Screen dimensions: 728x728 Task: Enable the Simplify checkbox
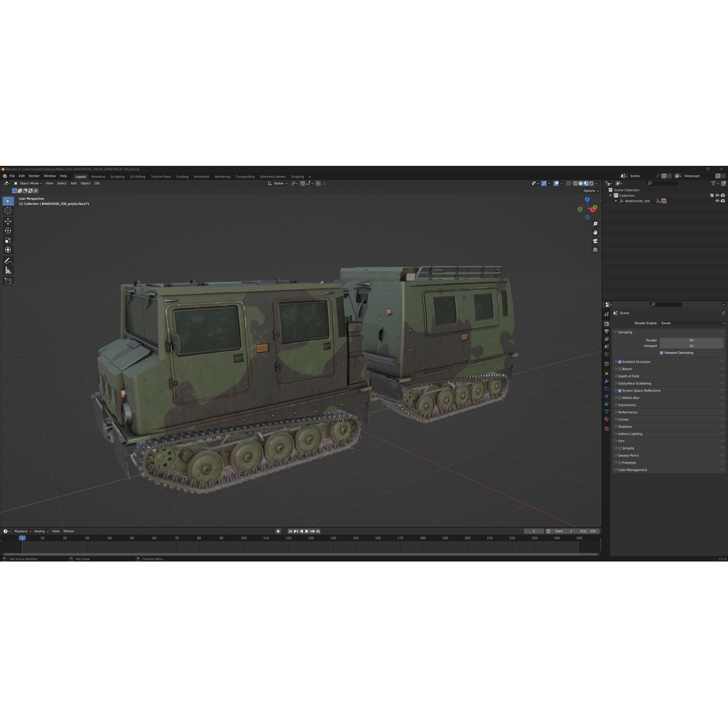(619, 448)
